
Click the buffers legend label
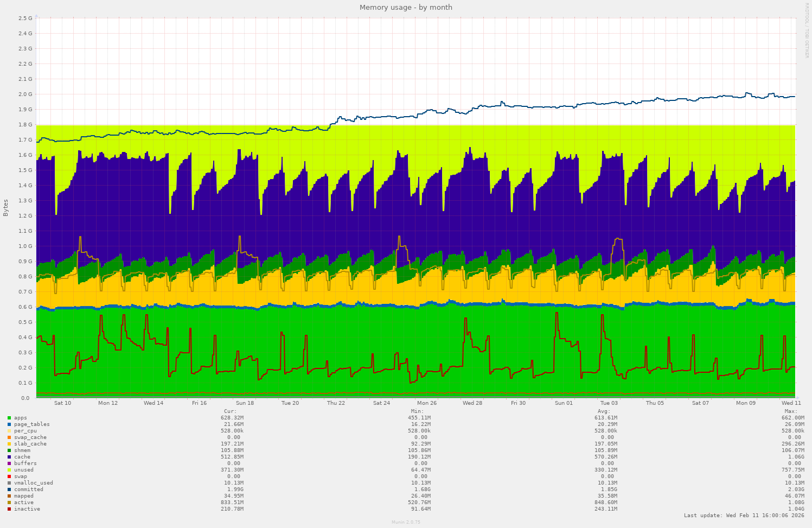pyautogui.click(x=24, y=463)
